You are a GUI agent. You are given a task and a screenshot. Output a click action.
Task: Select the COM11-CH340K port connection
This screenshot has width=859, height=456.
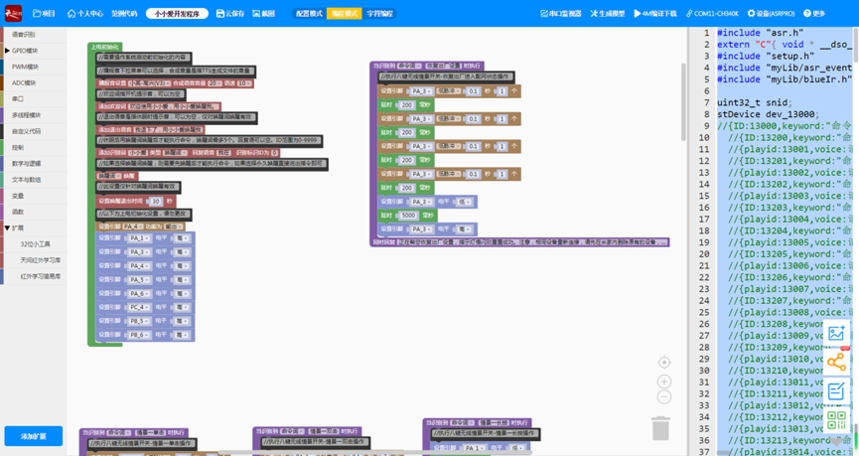coord(712,13)
